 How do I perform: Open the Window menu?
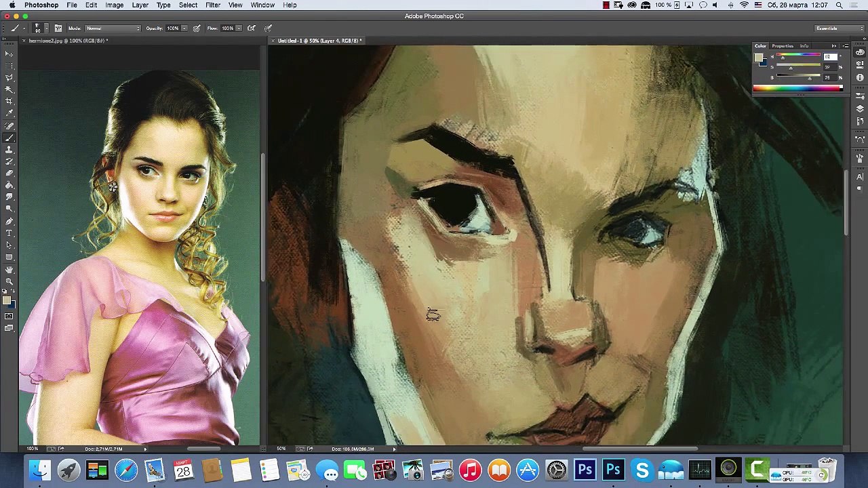point(262,5)
